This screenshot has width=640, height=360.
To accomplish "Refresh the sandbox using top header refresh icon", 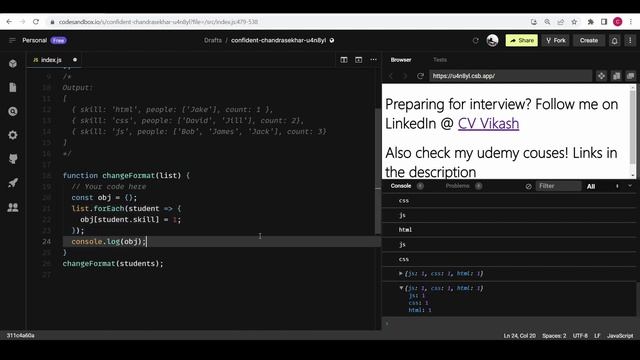I will [x=476, y=40].
